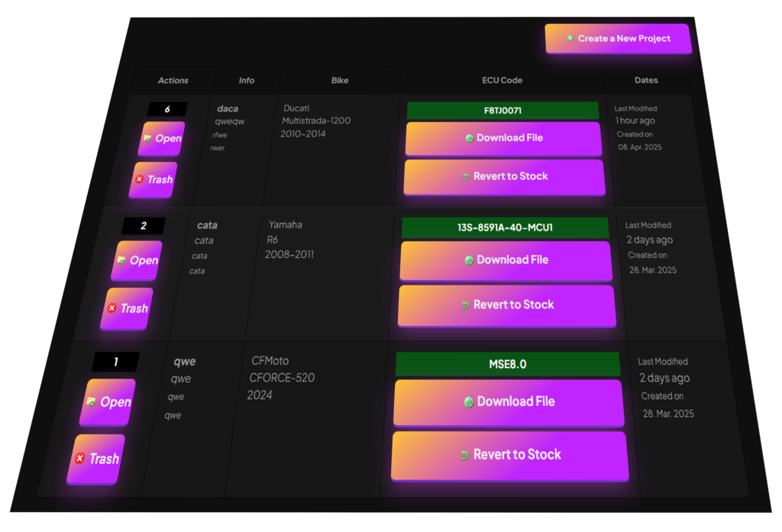This screenshot has height=532, width=782.
Task: Click the Bike column header
Action: [340, 80]
